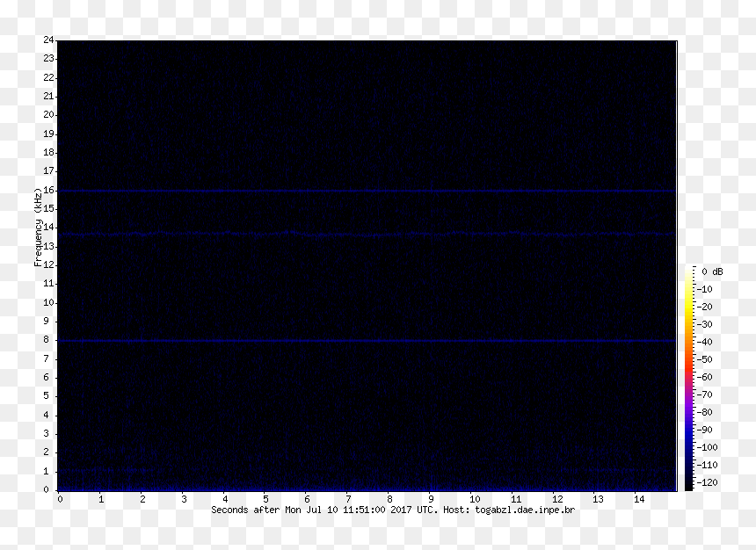The height and width of the screenshot is (550, 756).
Task: Click the 20 kHz frequency tick label
Action: click(x=48, y=115)
